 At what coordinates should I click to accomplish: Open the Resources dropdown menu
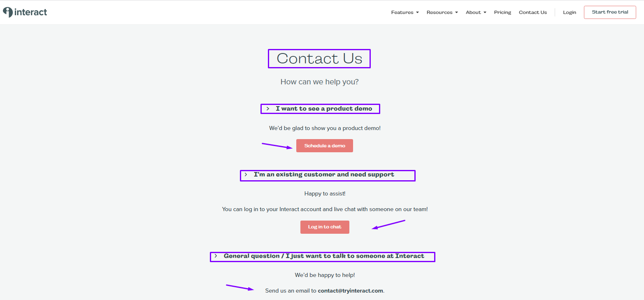point(442,12)
